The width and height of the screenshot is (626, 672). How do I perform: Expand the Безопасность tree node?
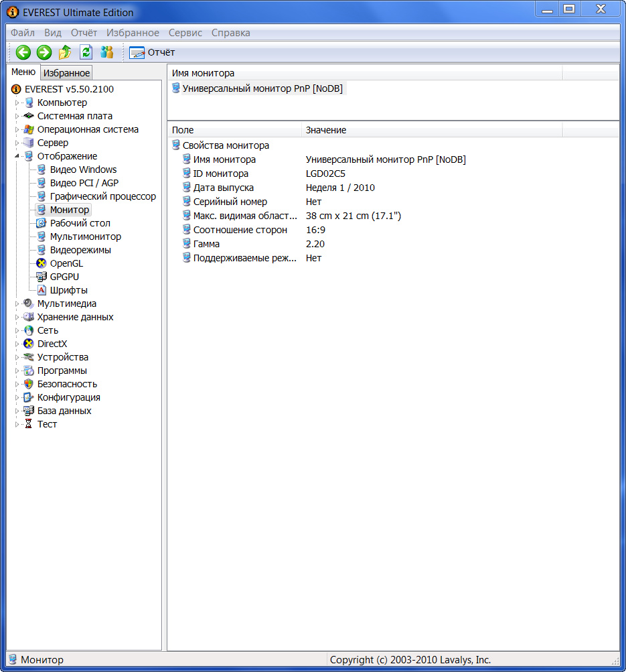click(x=17, y=385)
